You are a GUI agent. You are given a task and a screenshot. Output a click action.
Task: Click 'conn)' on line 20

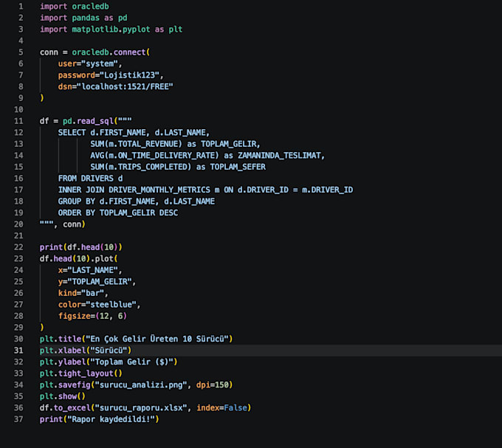(74, 224)
